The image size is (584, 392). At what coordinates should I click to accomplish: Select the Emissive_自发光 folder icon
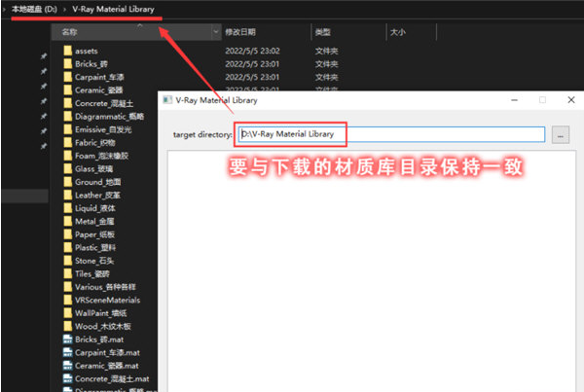click(x=68, y=129)
